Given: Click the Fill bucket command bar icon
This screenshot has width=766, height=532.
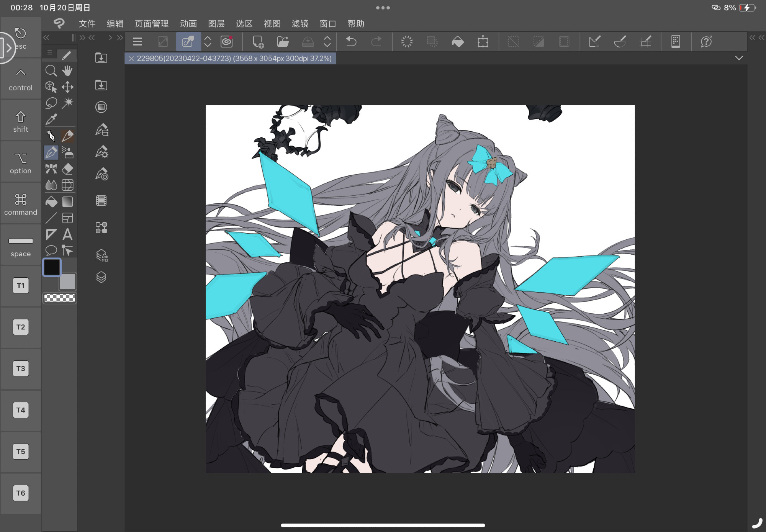Looking at the screenshot, I should (x=458, y=41).
